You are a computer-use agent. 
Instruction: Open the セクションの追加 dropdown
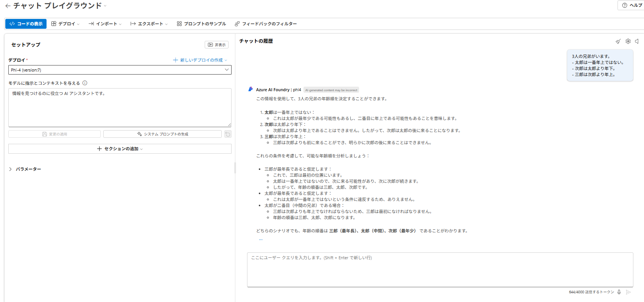point(120,149)
